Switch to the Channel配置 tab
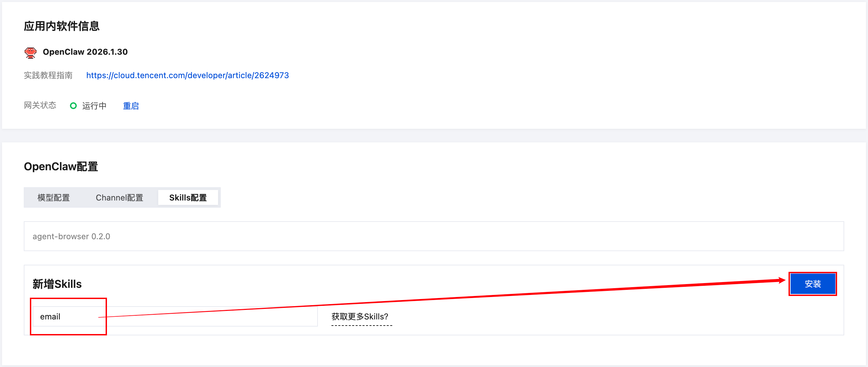This screenshot has height=367, width=868. 120,197
